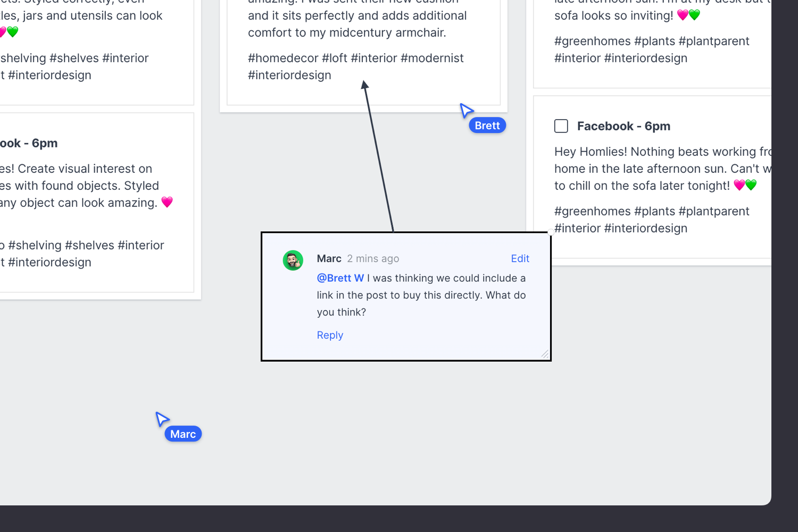Viewport: 798px width, 532px height.
Task: Tick the Facebook - 6pm checkbox
Action: click(x=561, y=126)
